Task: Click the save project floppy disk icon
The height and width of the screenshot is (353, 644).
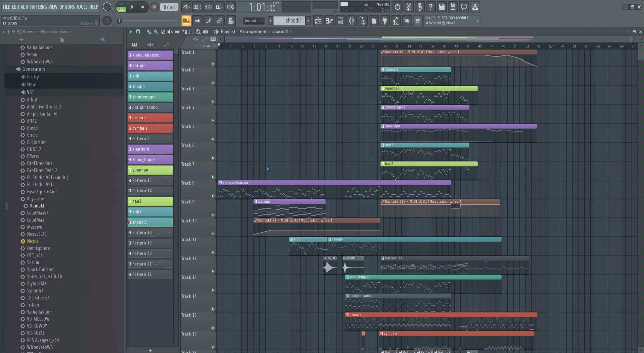Action: point(442,7)
